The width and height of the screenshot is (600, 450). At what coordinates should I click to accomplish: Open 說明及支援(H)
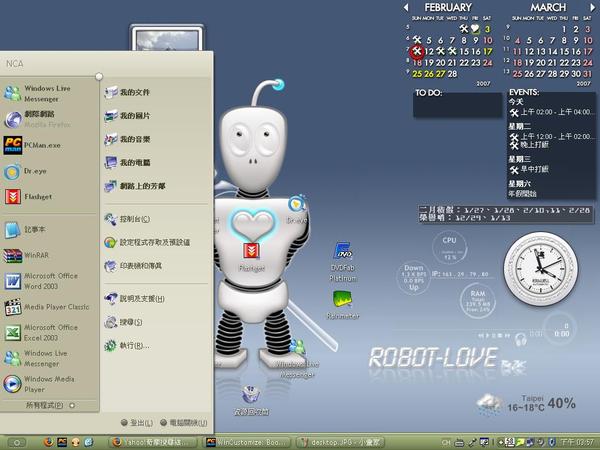pyautogui.click(x=135, y=298)
